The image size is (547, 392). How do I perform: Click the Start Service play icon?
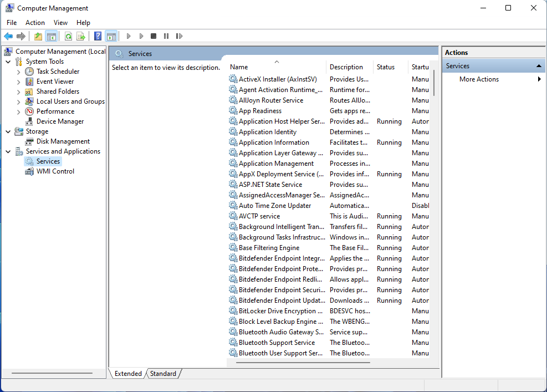point(129,36)
